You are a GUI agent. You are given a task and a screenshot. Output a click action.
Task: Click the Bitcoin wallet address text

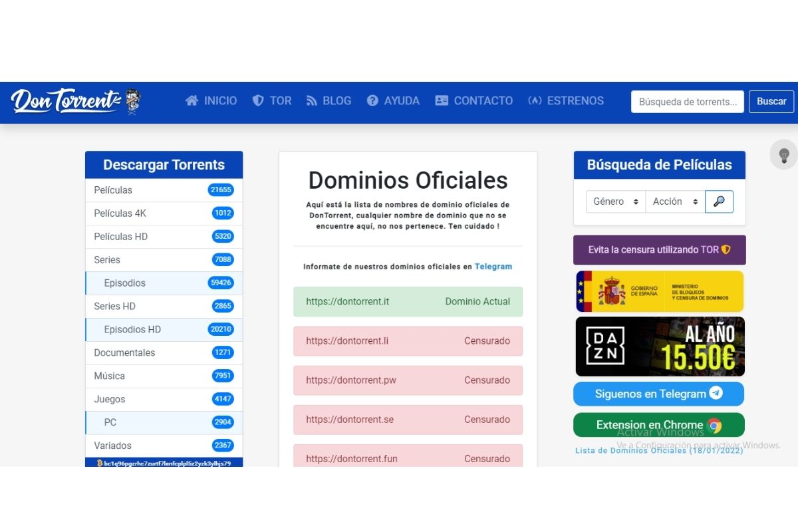pos(168,464)
